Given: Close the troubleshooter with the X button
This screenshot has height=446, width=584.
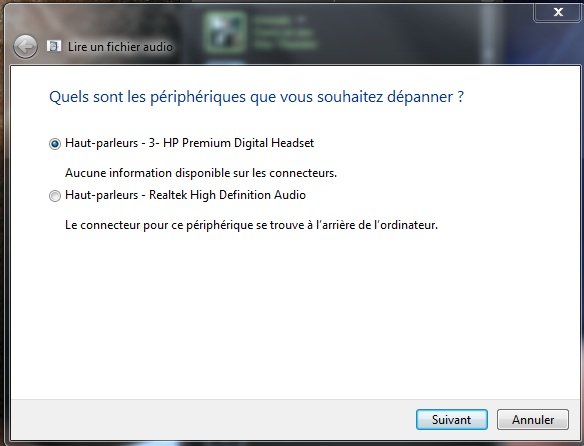Looking at the screenshot, I should coord(558,12).
